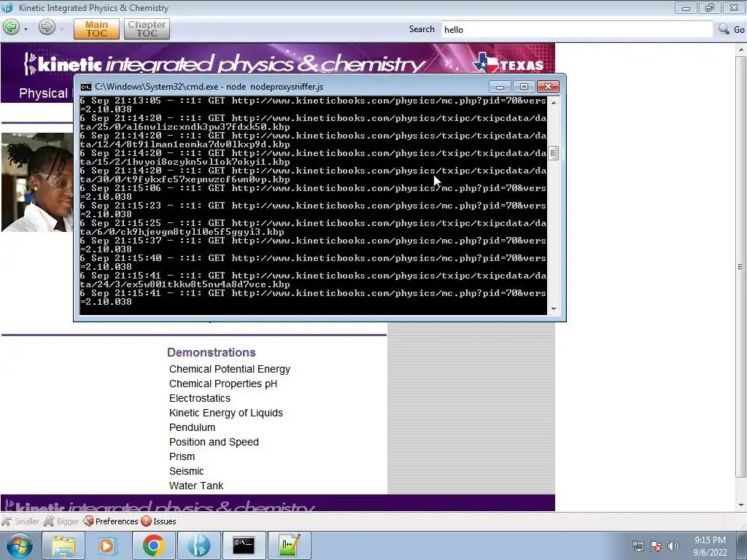Go back with the green back arrow
747x560 pixels.
12,27
